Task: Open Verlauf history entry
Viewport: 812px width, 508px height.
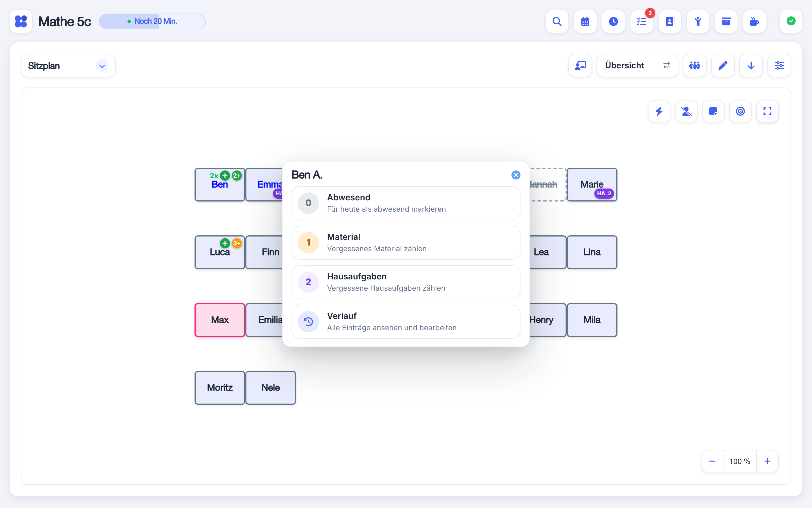Action: tap(406, 321)
